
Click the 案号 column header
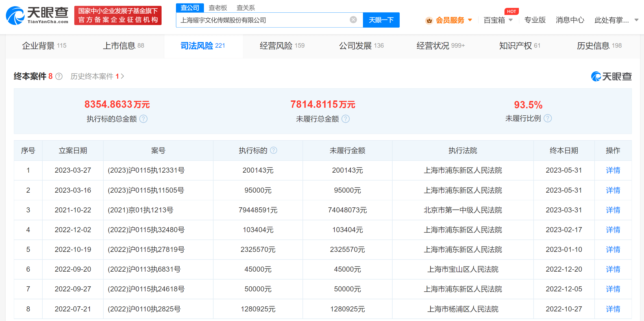158,151
